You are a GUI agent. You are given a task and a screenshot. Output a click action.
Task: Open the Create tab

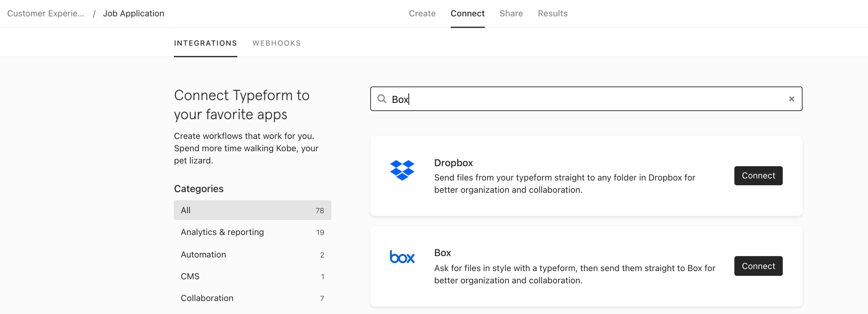tap(422, 13)
